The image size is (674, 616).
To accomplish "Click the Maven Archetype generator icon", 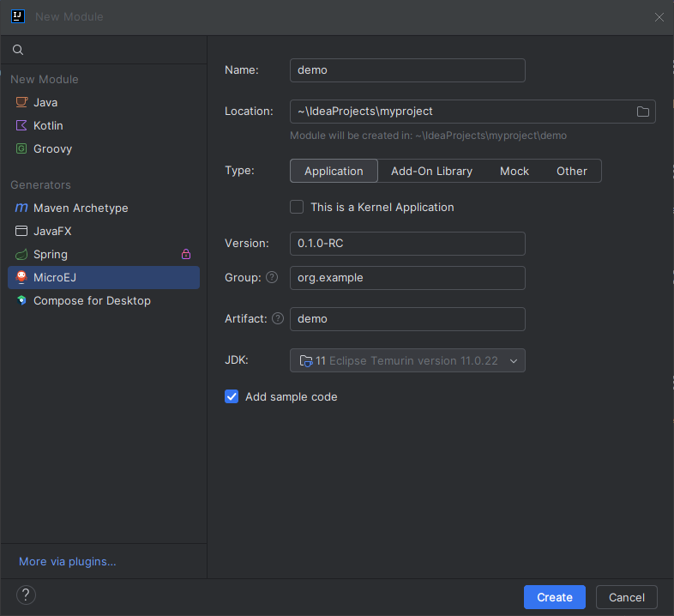I will pos(21,208).
